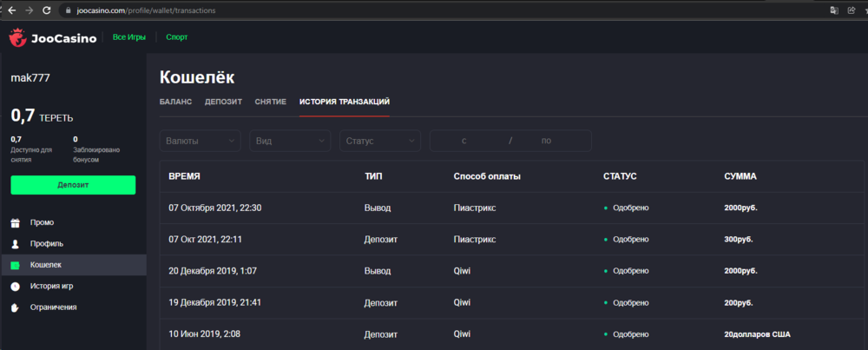Click the browser back arrow
The width and height of the screenshot is (868, 350).
click(11, 10)
